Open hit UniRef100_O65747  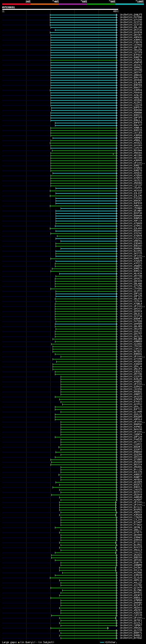pos(131,72)
